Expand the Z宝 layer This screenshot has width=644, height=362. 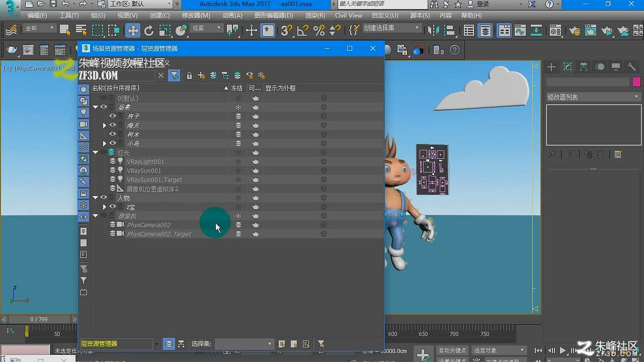click(105, 207)
